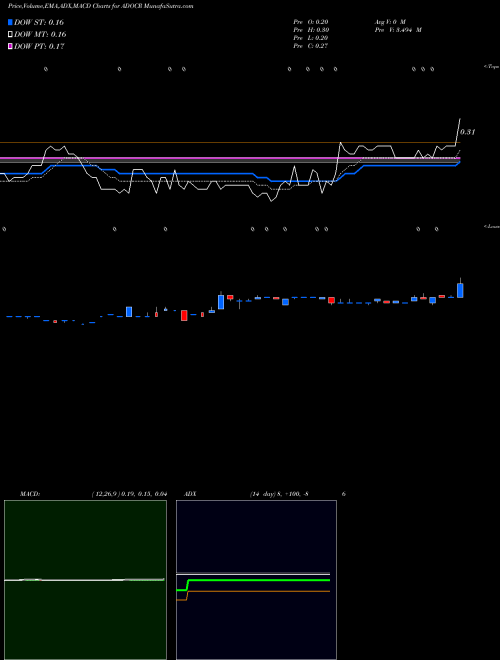Click inside the green MACD chart panel
Image resolution: width=500 pixels, height=660 pixels.
click(85, 580)
